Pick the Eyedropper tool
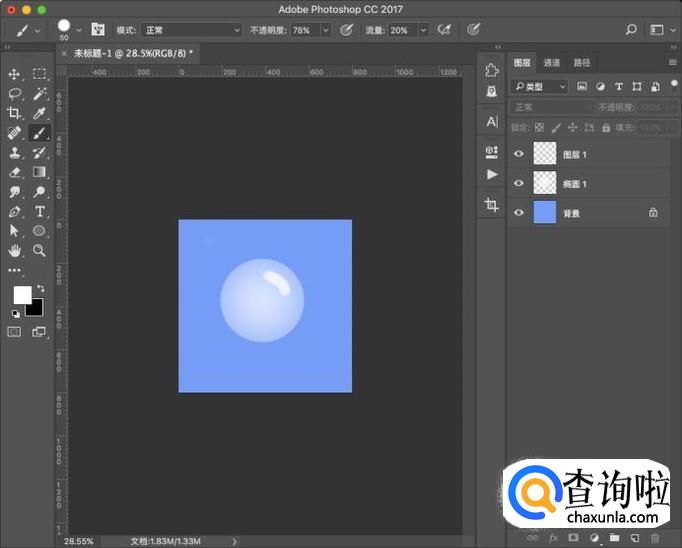The height and width of the screenshot is (548, 682). (40, 113)
